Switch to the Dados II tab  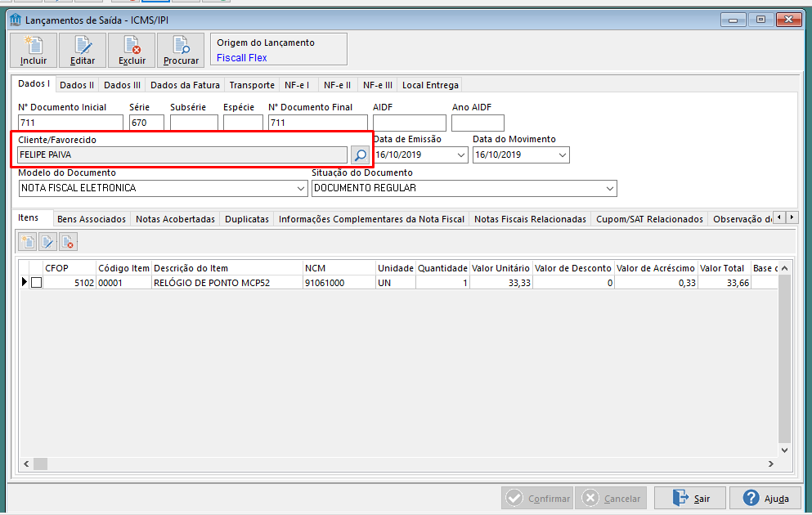[77, 85]
